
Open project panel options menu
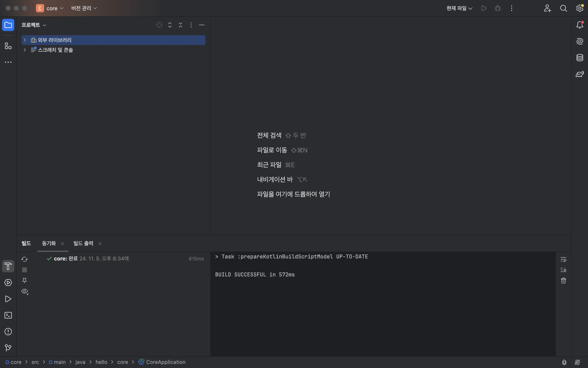tap(191, 25)
